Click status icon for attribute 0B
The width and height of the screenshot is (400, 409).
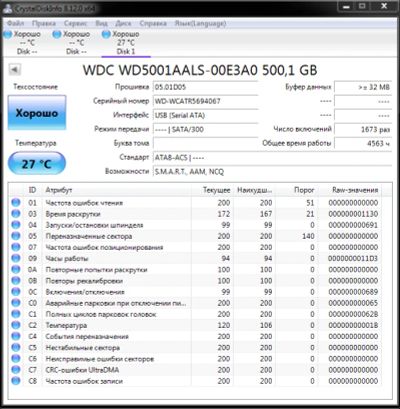(x=16, y=281)
